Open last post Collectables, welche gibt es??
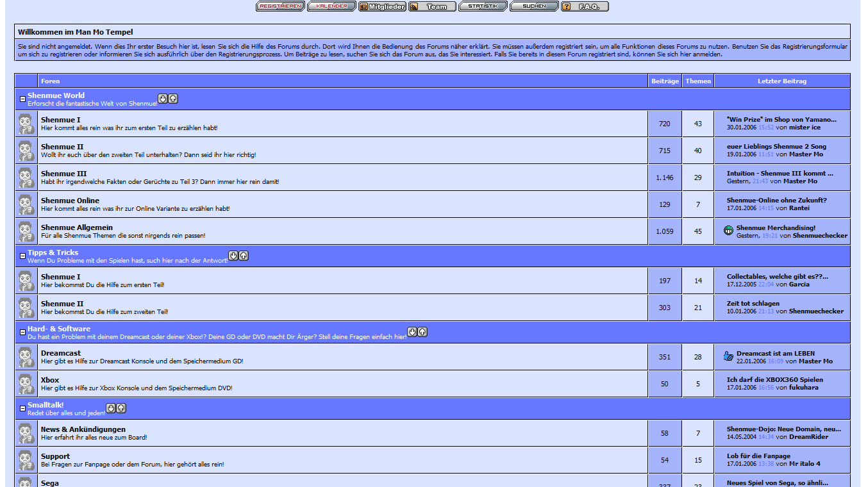The image size is (868, 487). point(778,276)
